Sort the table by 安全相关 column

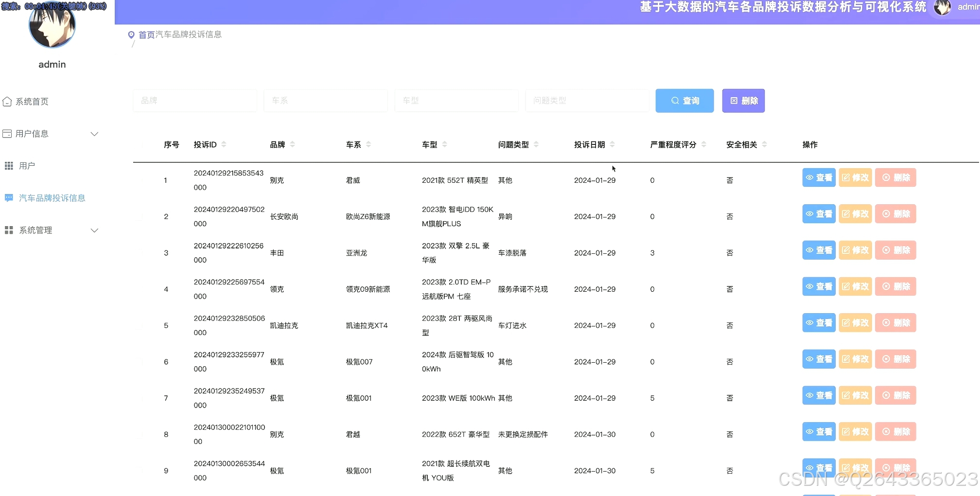[764, 144]
